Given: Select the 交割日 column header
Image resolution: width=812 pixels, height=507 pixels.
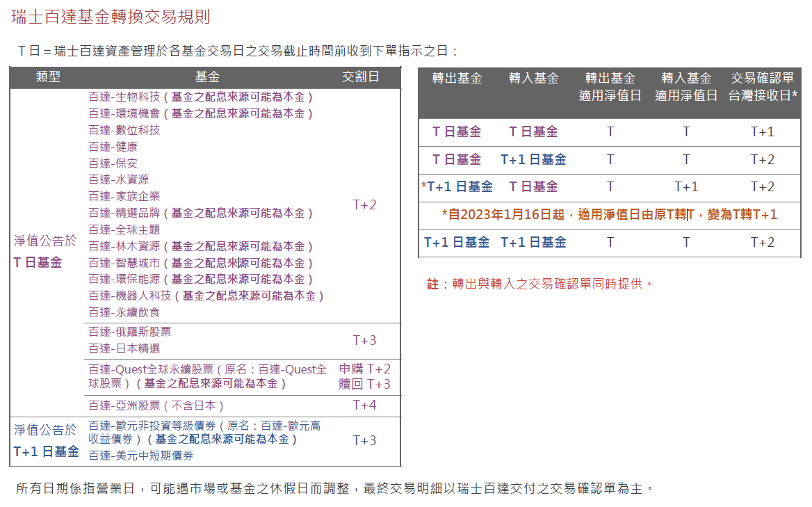Looking at the screenshot, I should click(360, 77).
